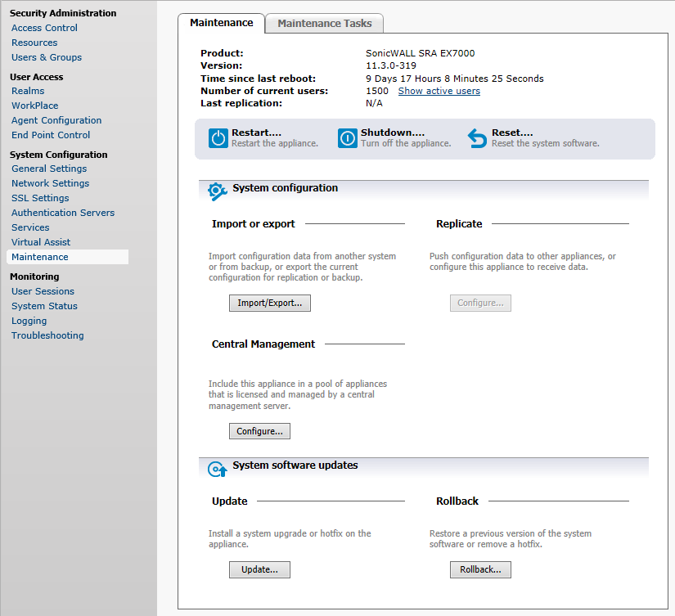
Task: Open Agent Configuration
Action: click(x=56, y=120)
